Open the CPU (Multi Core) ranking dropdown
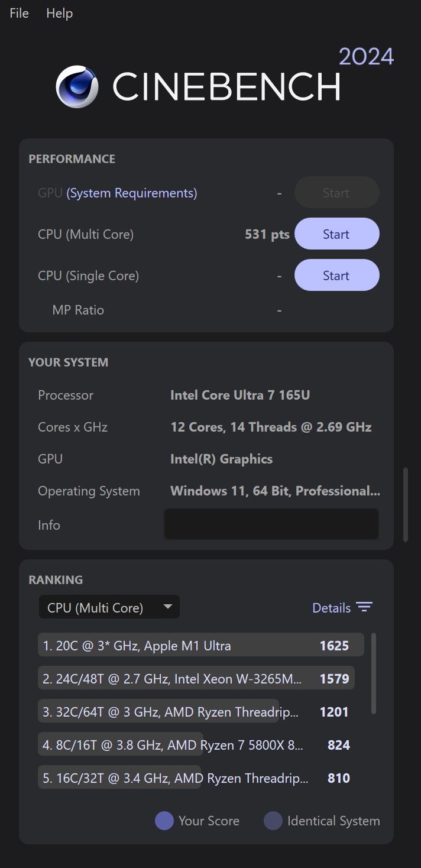This screenshot has height=868, width=421. pos(109,607)
